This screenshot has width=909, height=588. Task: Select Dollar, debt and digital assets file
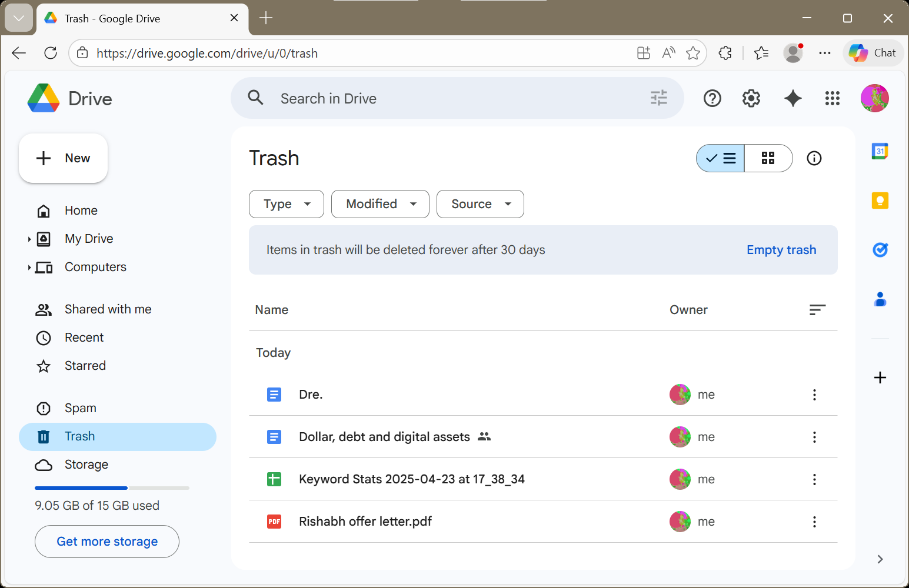tap(543, 437)
